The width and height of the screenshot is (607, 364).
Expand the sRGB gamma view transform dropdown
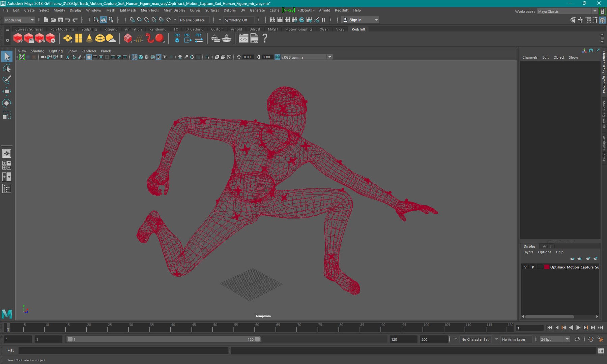307,57
